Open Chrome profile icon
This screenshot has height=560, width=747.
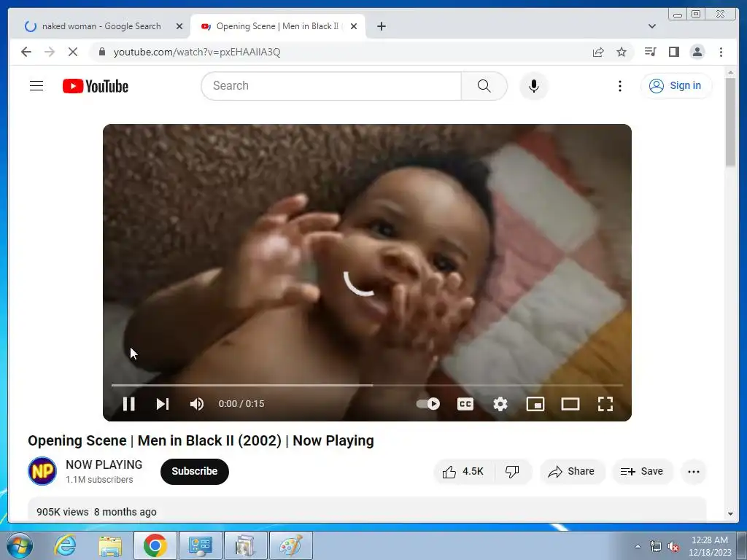pyautogui.click(x=697, y=52)
